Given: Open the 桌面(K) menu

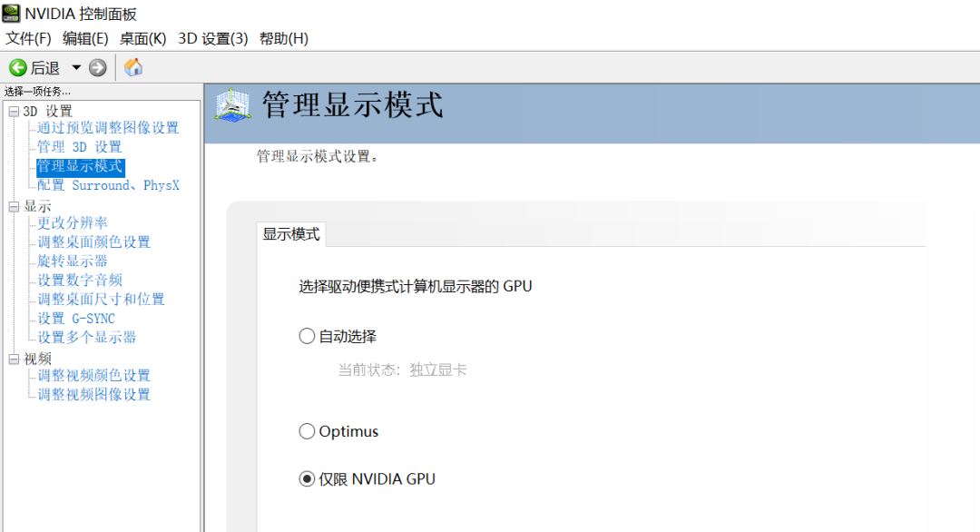Looking at the screenshot, I should tap(143, 39).
